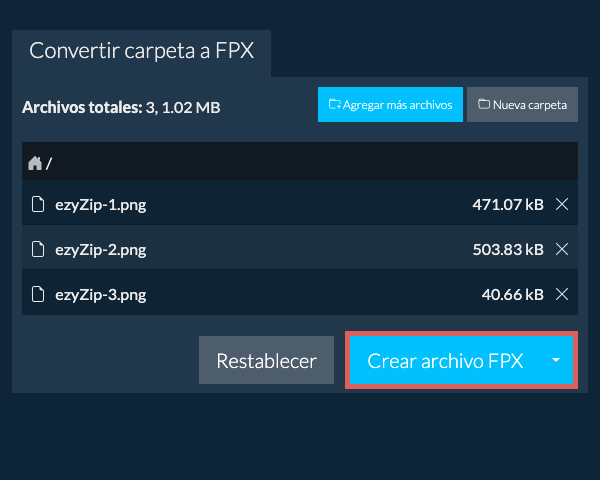The height and width of the screenshot is (480, 600).
Task: Click the file icon beside ezyZip-1.png
Action: tap(38, 204)
